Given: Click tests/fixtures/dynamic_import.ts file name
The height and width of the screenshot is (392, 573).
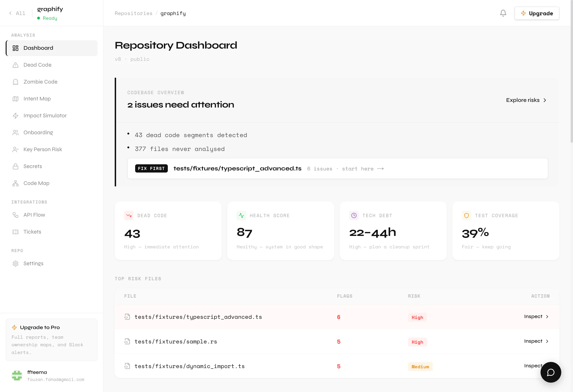Looking at the screenshot, I should pos(189,366).
